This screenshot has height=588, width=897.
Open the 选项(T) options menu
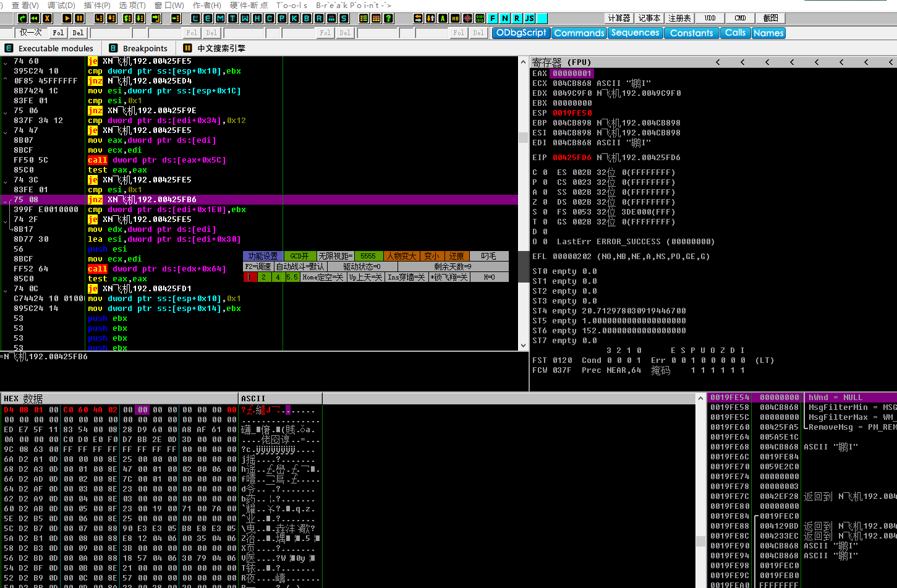(x=132, y=5)
